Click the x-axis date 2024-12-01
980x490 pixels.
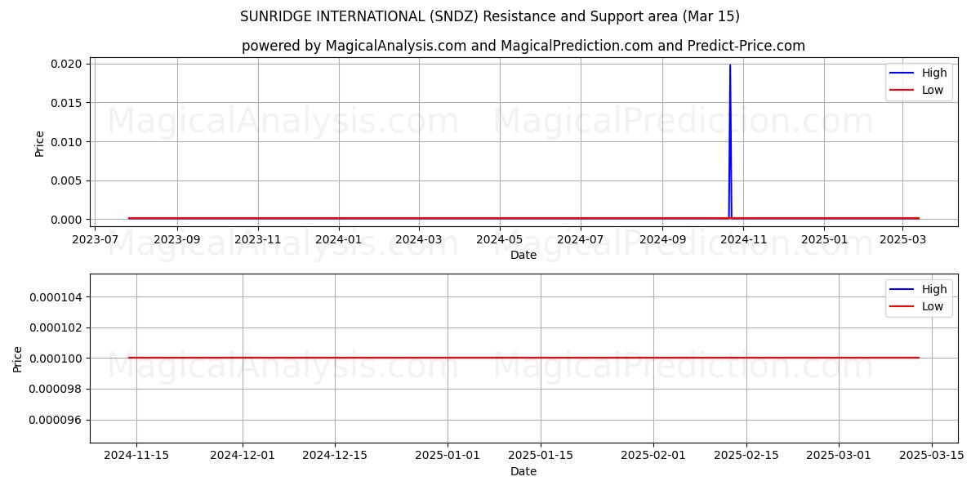243,456
